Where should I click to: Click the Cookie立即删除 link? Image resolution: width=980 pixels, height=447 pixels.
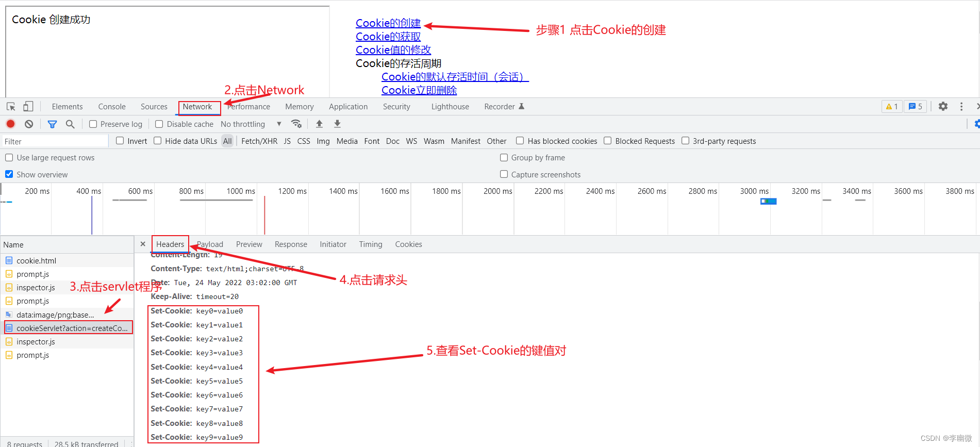419,90
